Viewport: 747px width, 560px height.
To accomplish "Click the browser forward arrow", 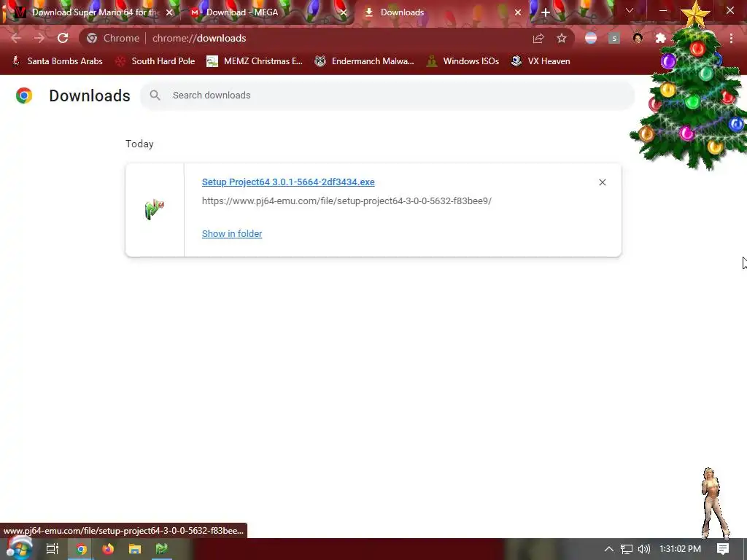I will coord(39,38).
